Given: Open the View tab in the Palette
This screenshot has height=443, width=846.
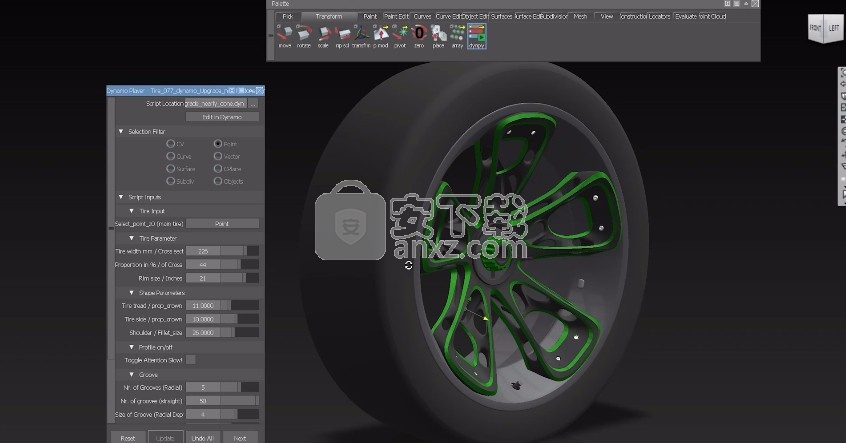Looking at the screenshot, I should click(606, 16).
